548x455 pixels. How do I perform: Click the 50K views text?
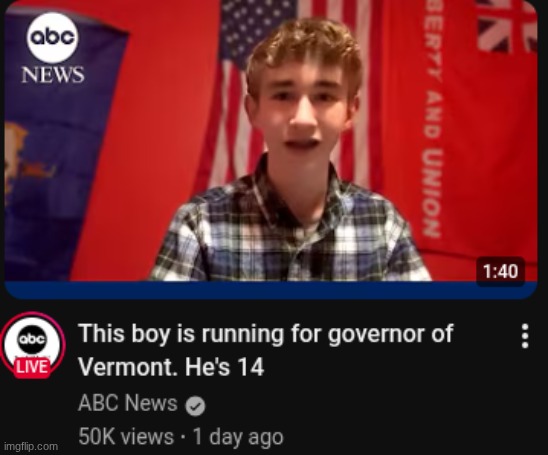pos(126,436)
